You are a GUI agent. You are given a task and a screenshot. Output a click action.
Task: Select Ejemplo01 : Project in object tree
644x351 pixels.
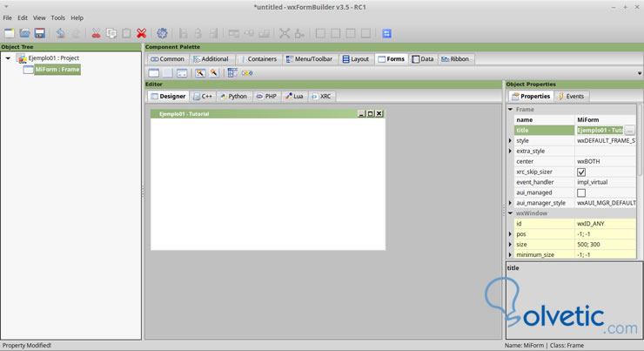53,58
